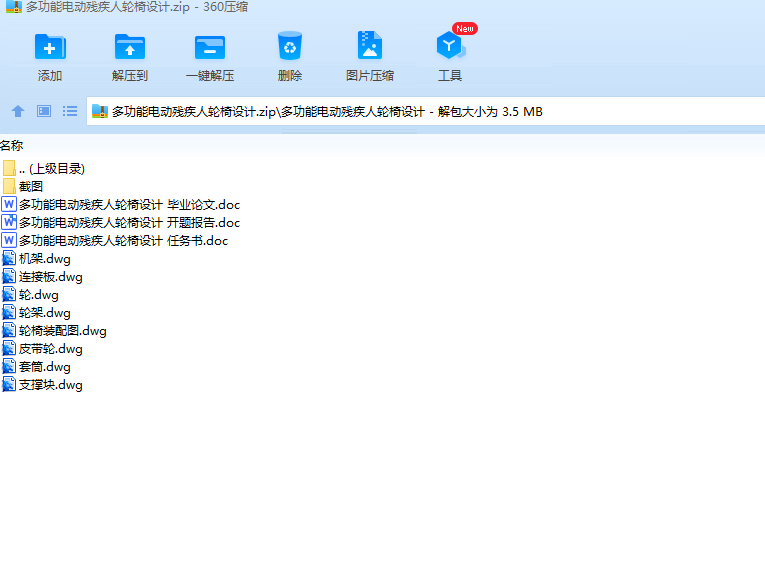This screenshot has height=574, width=765.
Task: Click the dwg icon of 机架.dwg
Action: point(9,258)
